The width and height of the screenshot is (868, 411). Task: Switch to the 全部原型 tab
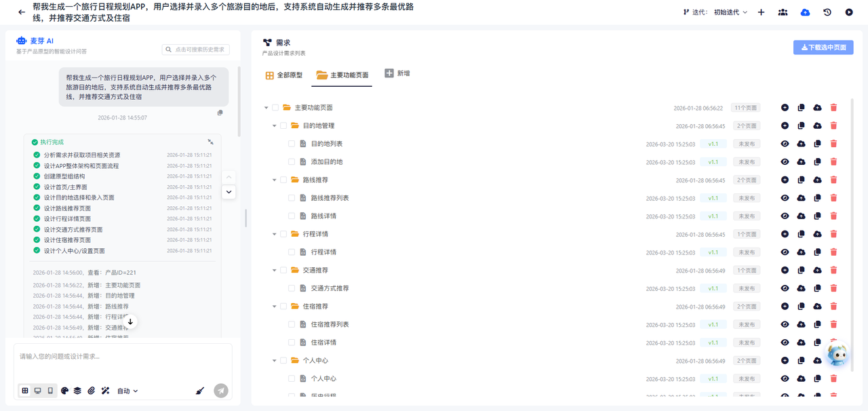(283, 75)
